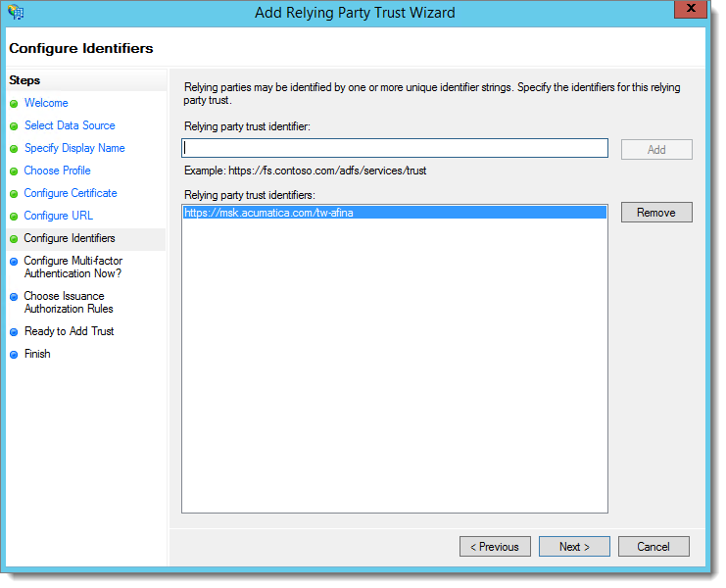Click blue bullet beside Ready to Add Trust
726x588 pixels.
point(14,332)
